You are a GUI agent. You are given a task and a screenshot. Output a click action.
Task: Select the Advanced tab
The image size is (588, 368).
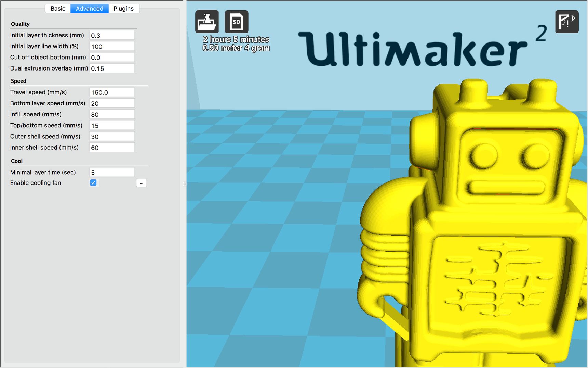pyautogui.click(x=90, y=9)
